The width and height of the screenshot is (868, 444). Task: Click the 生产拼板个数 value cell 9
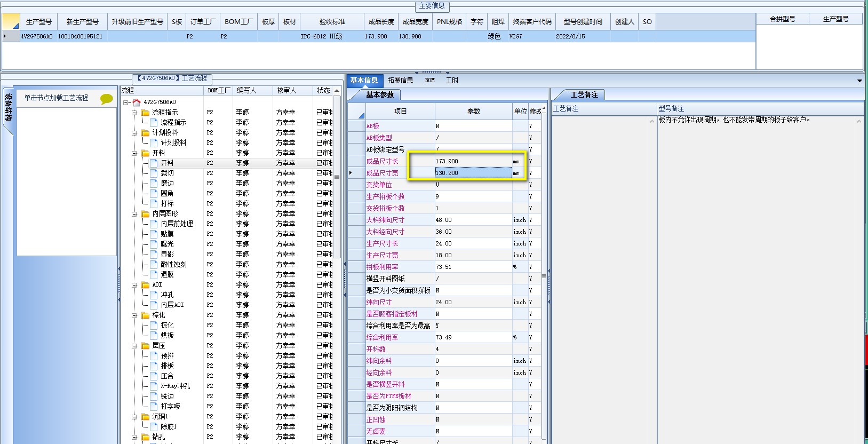(473, 196)
